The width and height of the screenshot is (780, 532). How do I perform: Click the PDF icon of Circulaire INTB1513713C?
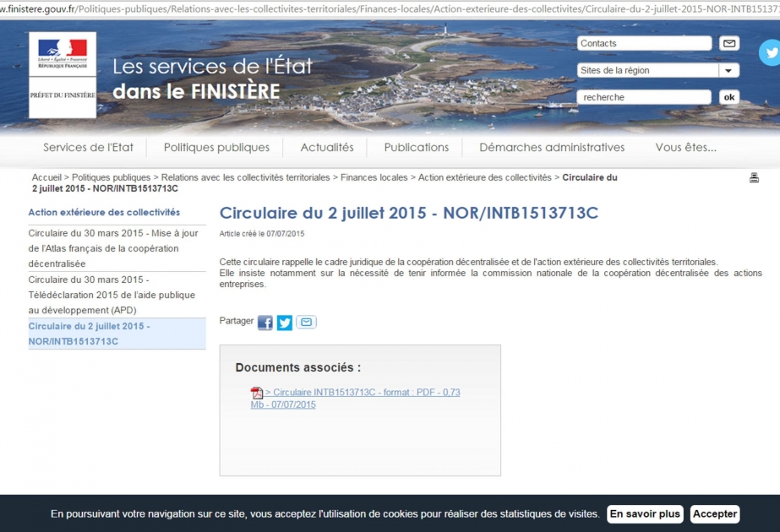[x=256, y=393]
